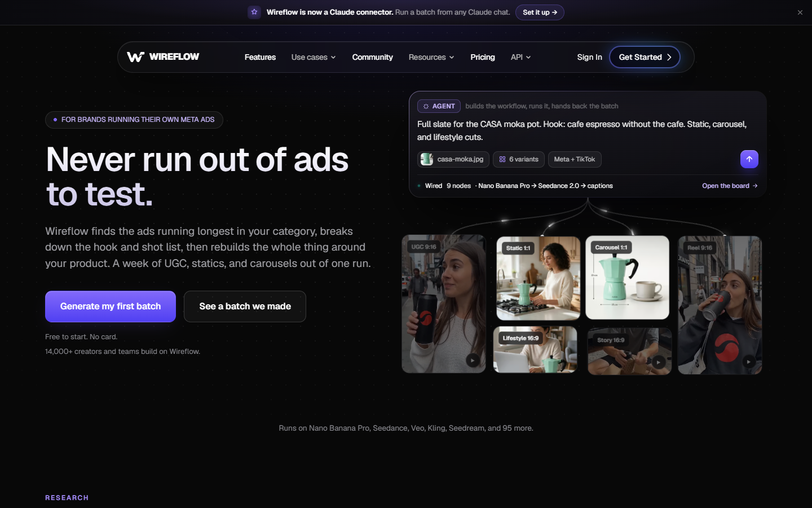
Task: Open the Lifestyle 16:9 thumbnail
Action: (535, 349)
